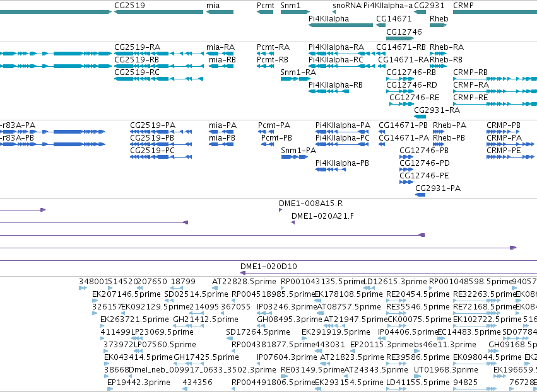The height and width of the screenshot is (392, 537).
Task: Open transcript CG2519-RA
Action: coord(158,54)
